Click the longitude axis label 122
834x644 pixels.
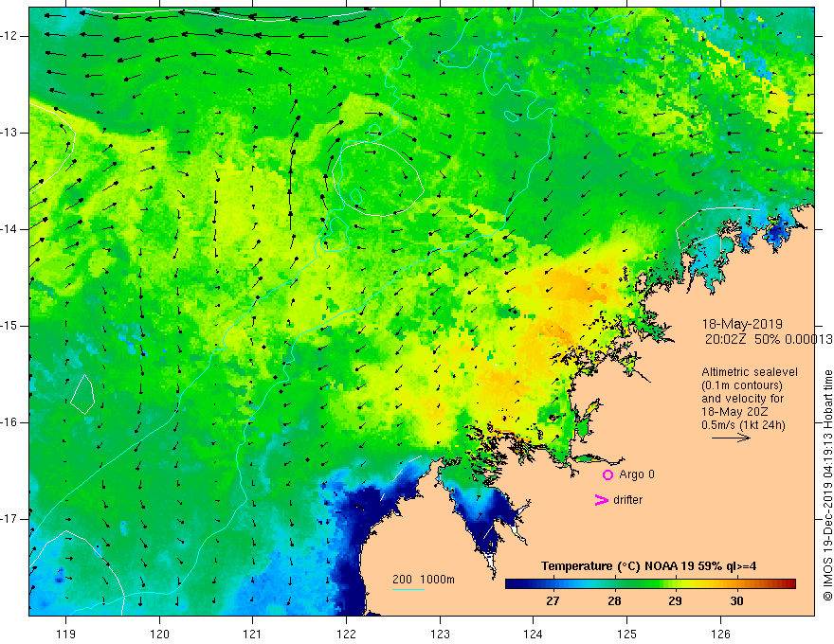pyautogui.click(x=346, y=634)
